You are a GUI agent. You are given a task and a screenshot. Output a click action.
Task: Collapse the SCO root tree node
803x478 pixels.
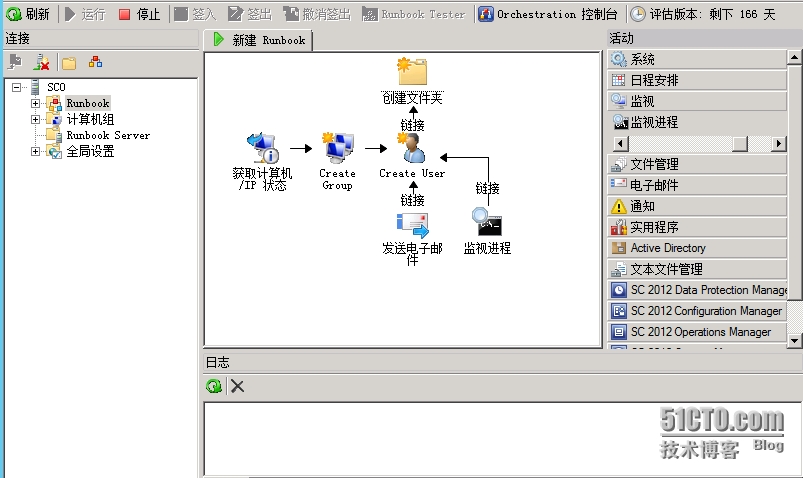(16, 87)
